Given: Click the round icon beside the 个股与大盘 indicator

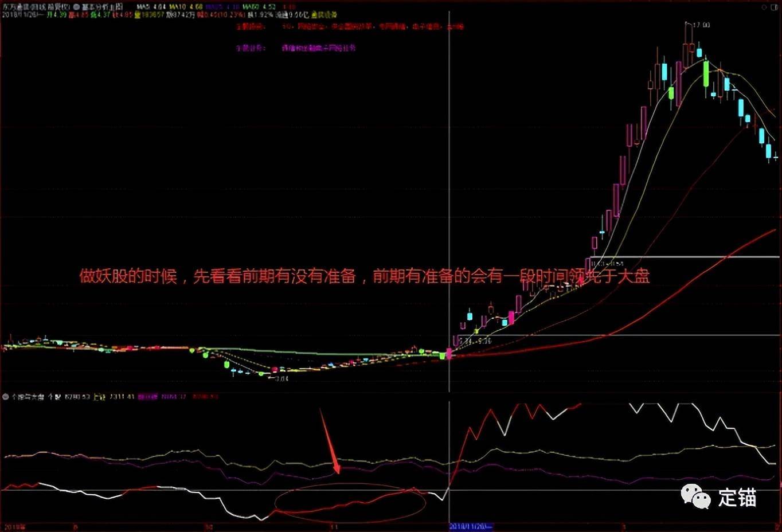Looking at the screenshot, I should [6, 397].
